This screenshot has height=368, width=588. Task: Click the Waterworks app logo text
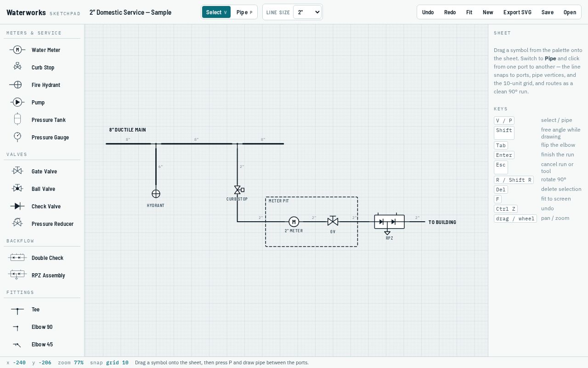tap(26, 12)
